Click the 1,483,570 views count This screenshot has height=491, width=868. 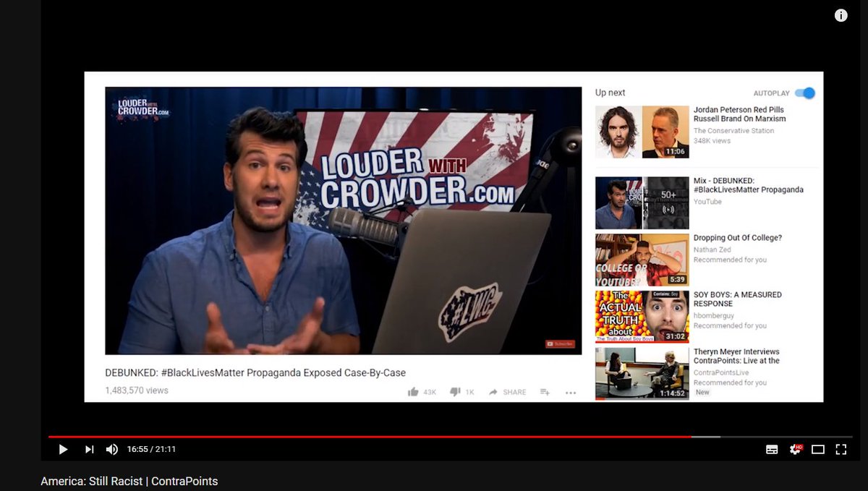(137, 390)
